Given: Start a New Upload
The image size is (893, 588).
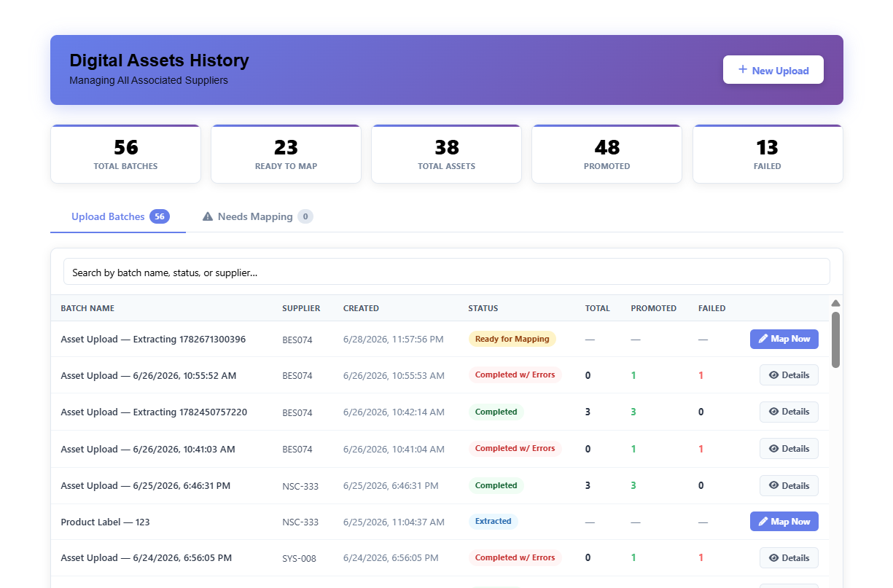Looking at the screenshot, I should tap(773, 70).
